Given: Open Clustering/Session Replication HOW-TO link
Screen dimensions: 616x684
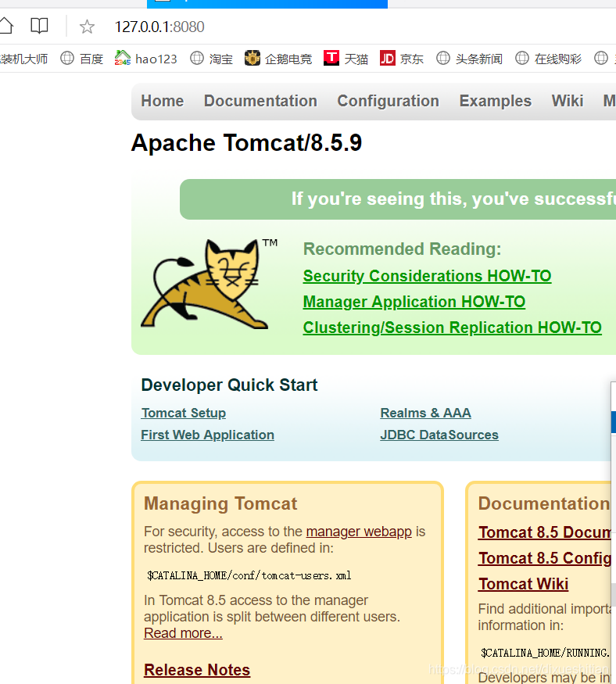Looking at the screenshot, I should 453,328.
